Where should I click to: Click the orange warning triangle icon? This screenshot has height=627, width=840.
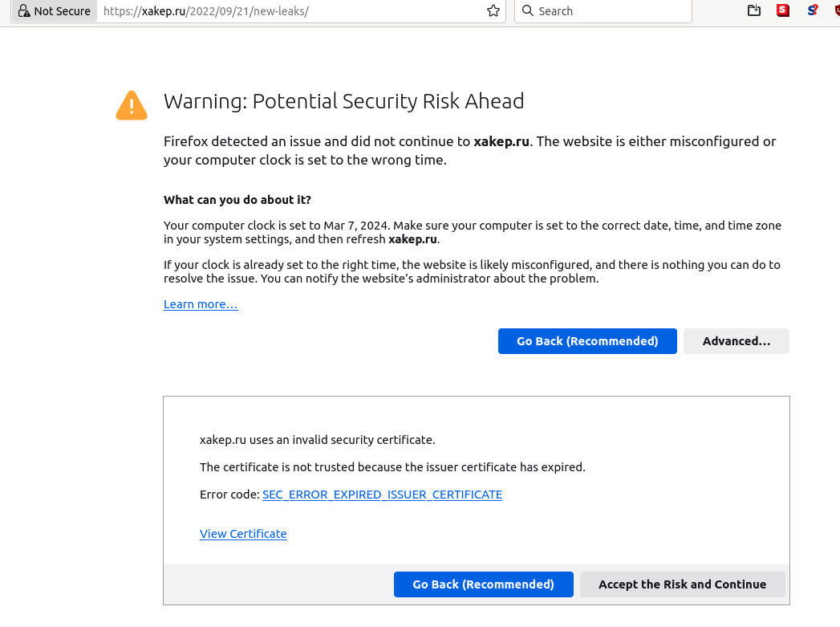(132, 106)
